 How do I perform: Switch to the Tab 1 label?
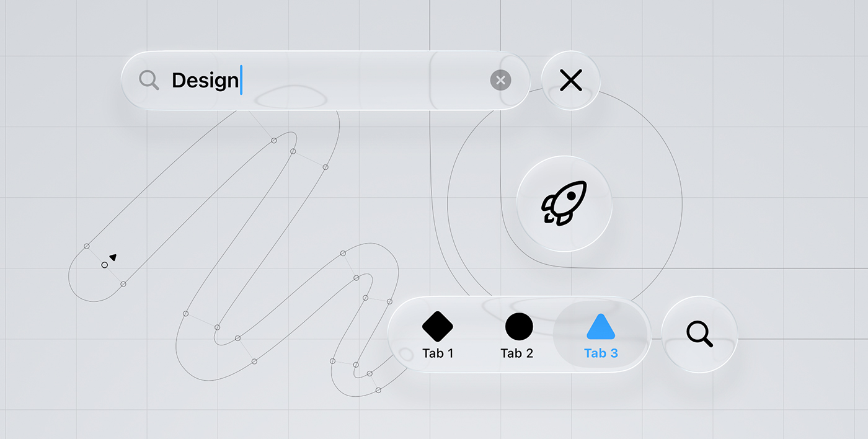pyautogui.click(x=438, y=353)
